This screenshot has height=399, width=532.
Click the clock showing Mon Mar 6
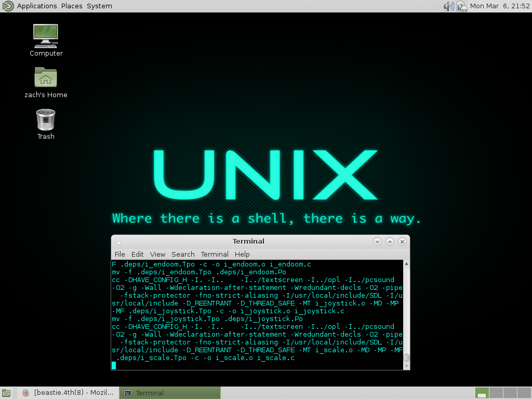click(x=499, y=6)
